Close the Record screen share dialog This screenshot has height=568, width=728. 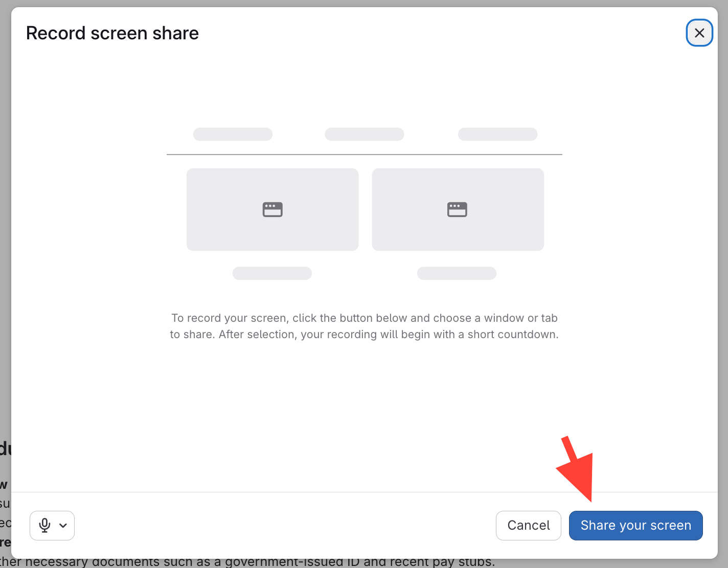pyautogui.click(x=699, y=33)
